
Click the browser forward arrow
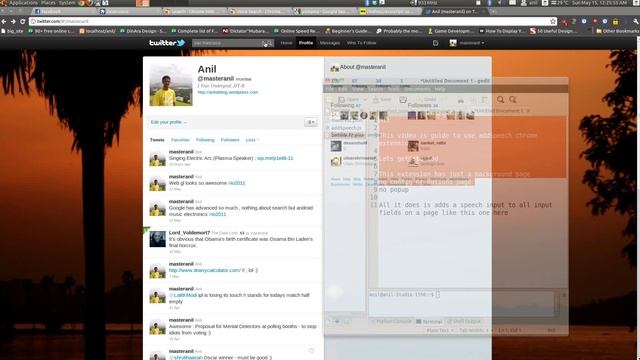click(13, 21)
